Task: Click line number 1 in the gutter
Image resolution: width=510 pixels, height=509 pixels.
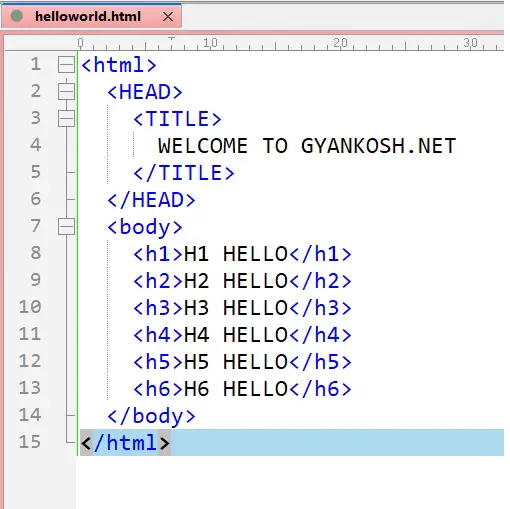Action: pyautogui.click(x=36, y=64)
